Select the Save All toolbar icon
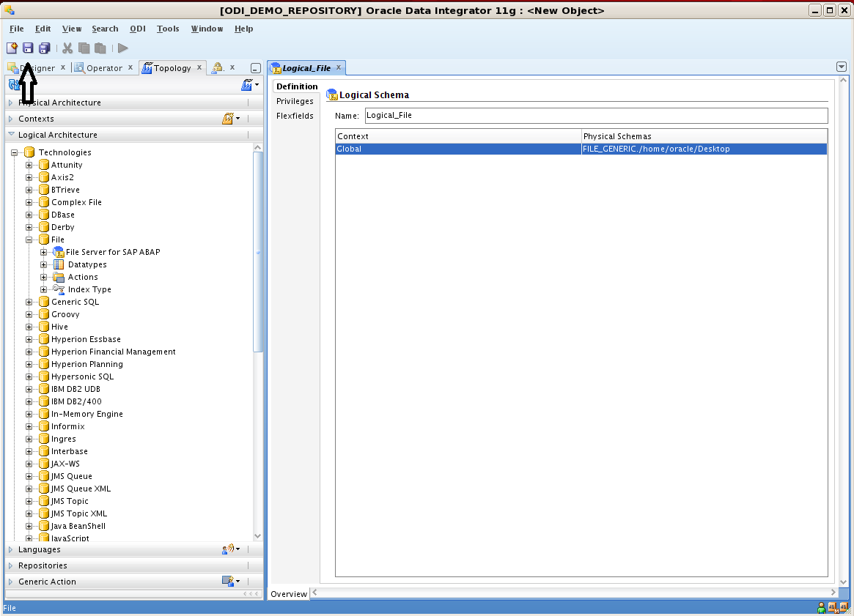This screenshot has height=616, width=854. [44, 48]
